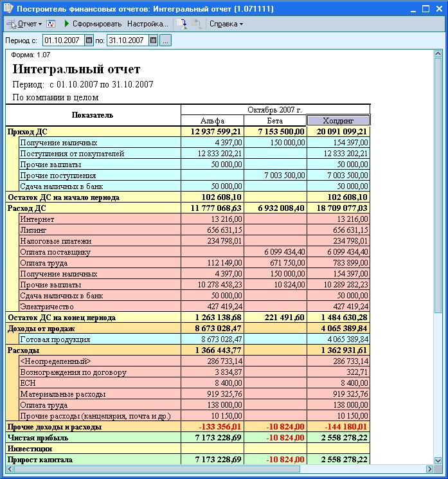This screenshot has width=448, height=479.
Task: Maximize the report window
Action: pyautogui.click(x=426, y=9)
